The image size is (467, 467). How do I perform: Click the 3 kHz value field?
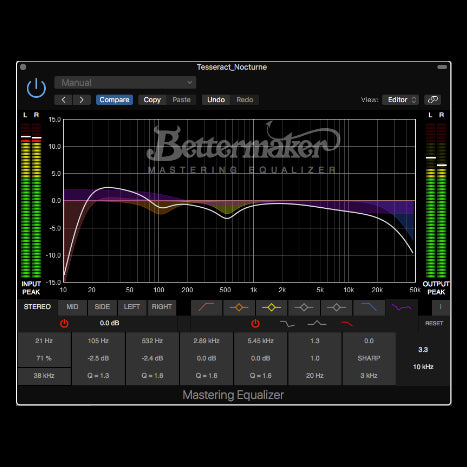pos(369,376)
